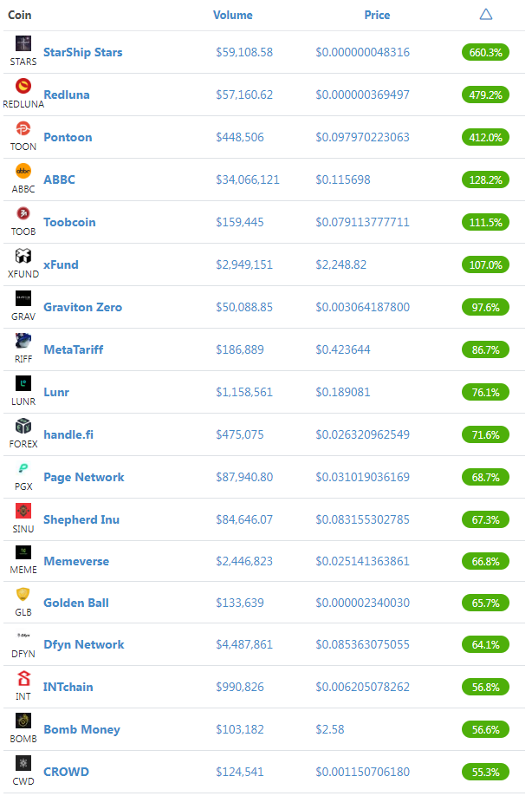Viewport: 532px width, 796px height.
Task: Open the Memeverse coin link
Action: (76, 562)
